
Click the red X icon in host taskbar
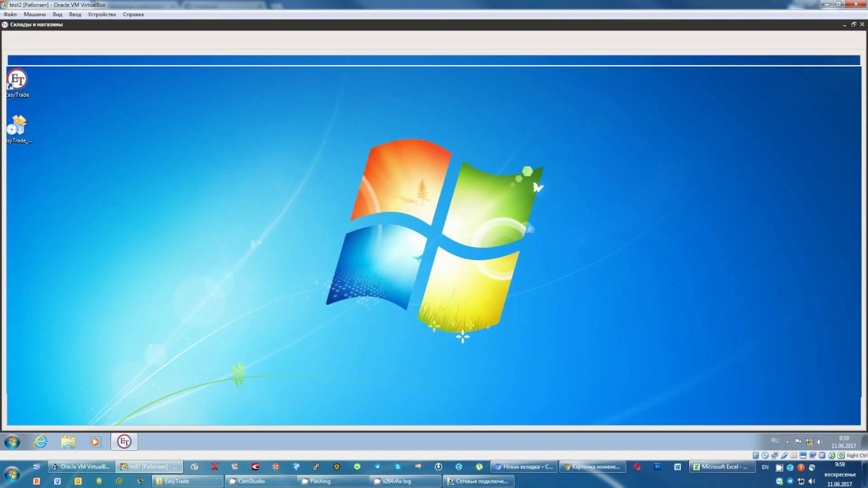(214, 467)
